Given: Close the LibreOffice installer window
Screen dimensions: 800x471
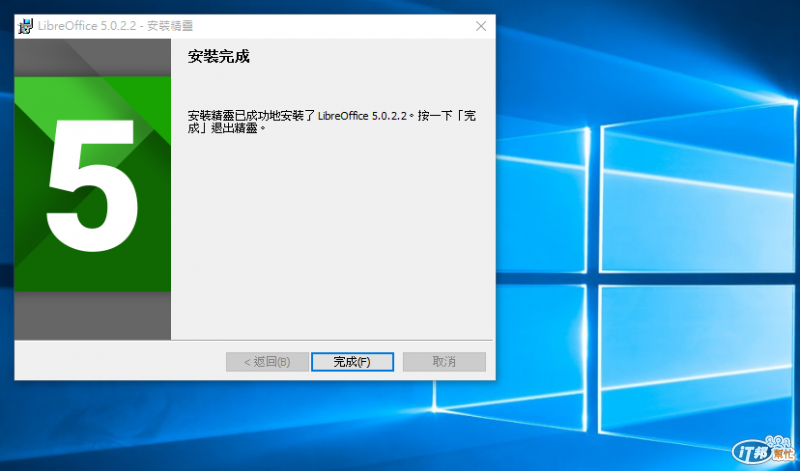Looking at the screenshot, I should (x=481, y=26).
